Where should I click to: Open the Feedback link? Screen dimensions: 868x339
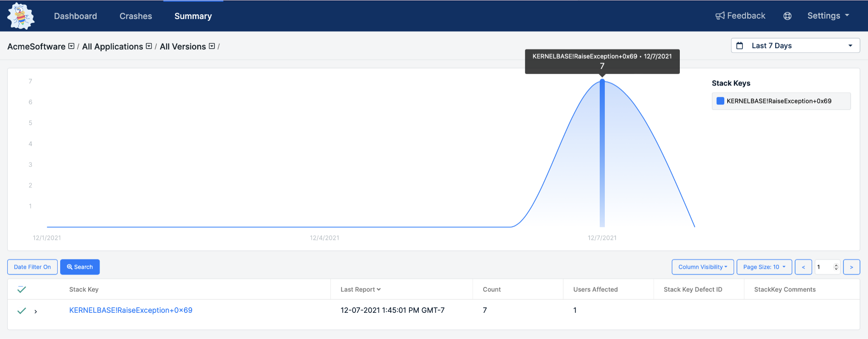740,16
